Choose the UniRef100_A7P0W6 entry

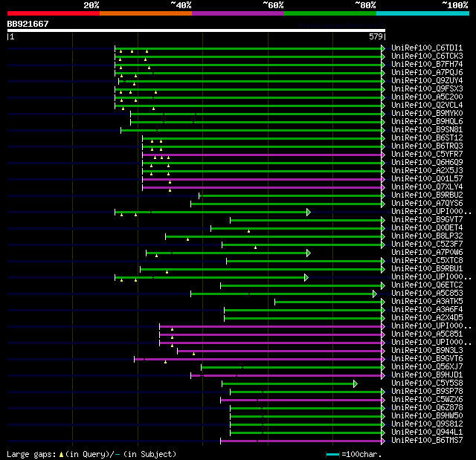click(427, 253)
